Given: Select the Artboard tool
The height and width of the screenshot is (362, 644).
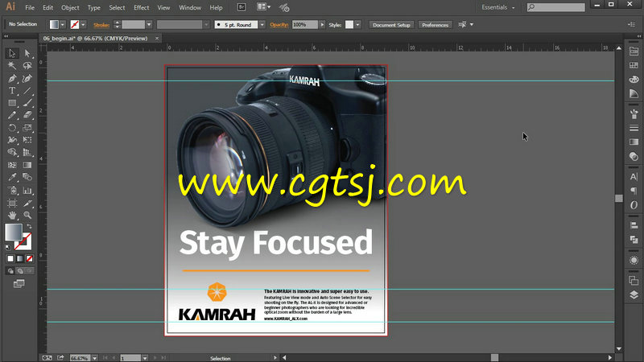Looking at the screenshot, I should pyautogui.click(x=12, y=204).
